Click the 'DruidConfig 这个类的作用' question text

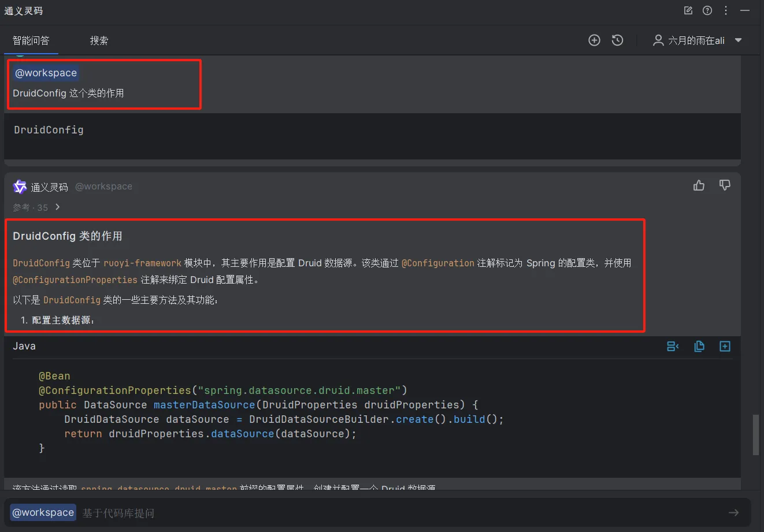click(68, 93)
